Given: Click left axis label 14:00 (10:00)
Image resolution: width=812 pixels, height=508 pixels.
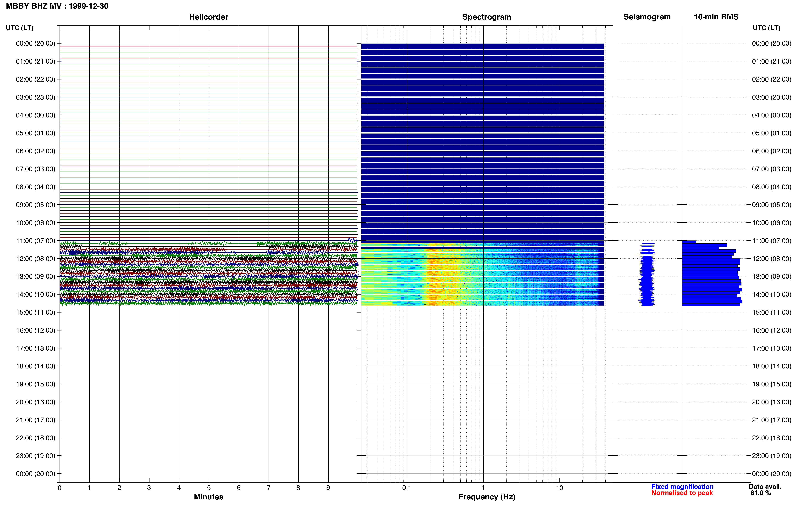Looking at the screenshot, I should (x=36, y=294).
